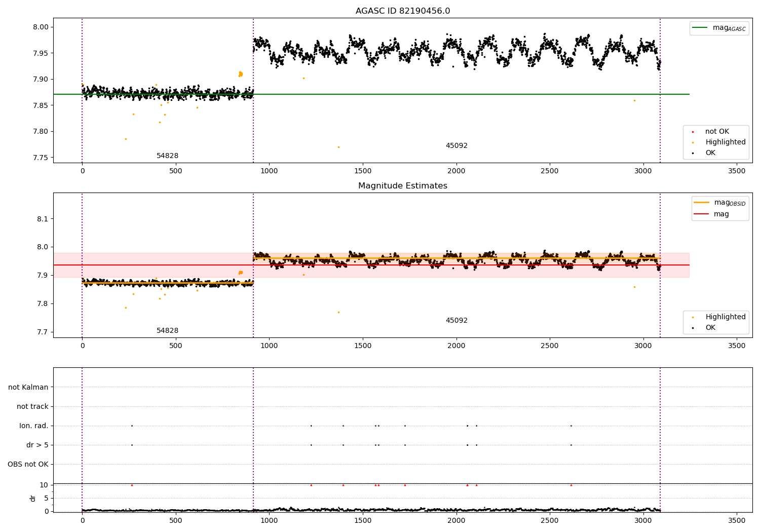Select the mag OBSID legend entry label
Screen dimensions: 760x532
click(x=730, y=203)
